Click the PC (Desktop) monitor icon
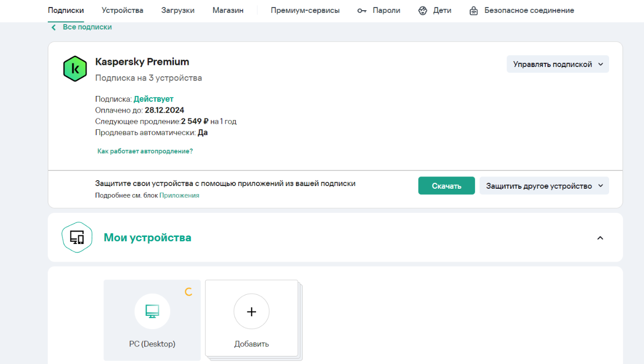Screen dimensions: 644x364 tap(152, 311)
